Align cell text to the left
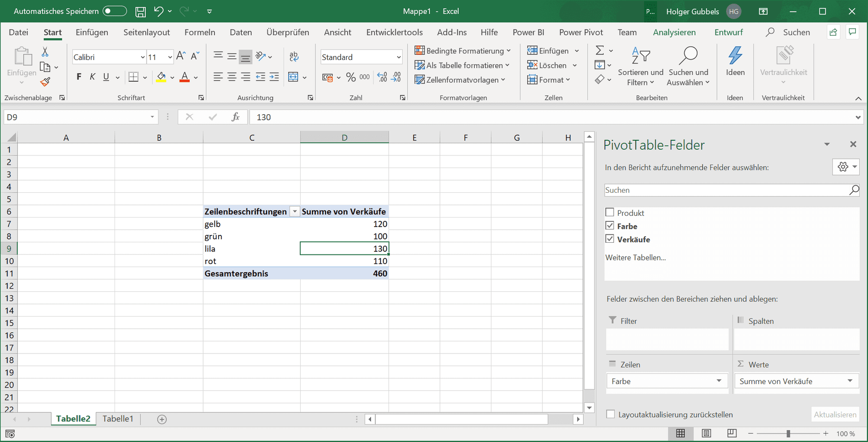868x442 pixels. (218, 77)
